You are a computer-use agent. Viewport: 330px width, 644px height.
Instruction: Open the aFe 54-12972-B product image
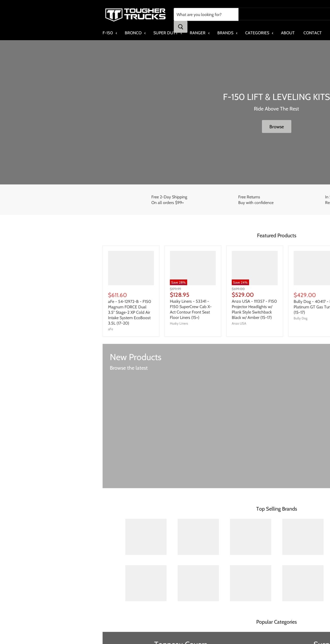click(x=131, y=268)
